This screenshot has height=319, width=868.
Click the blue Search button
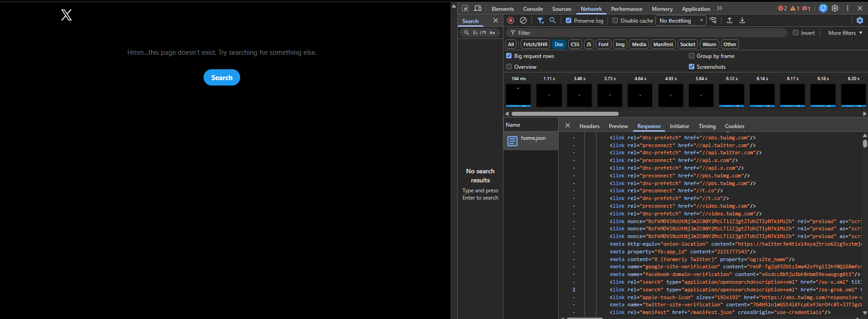[222, 77]
